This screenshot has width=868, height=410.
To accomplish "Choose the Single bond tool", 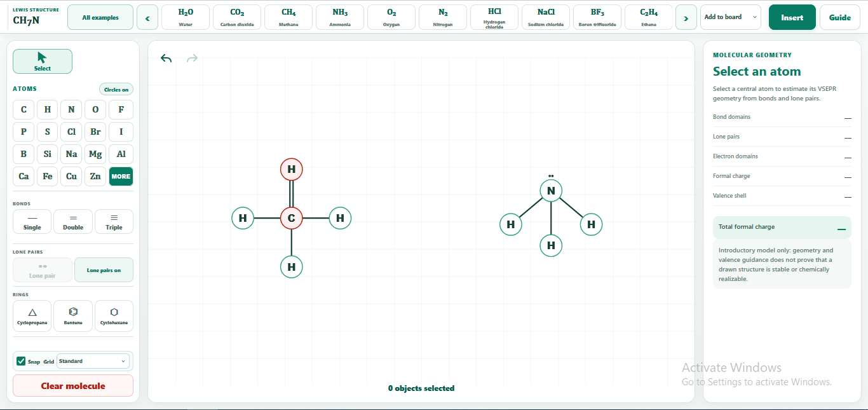I will [x=32, y=221].
